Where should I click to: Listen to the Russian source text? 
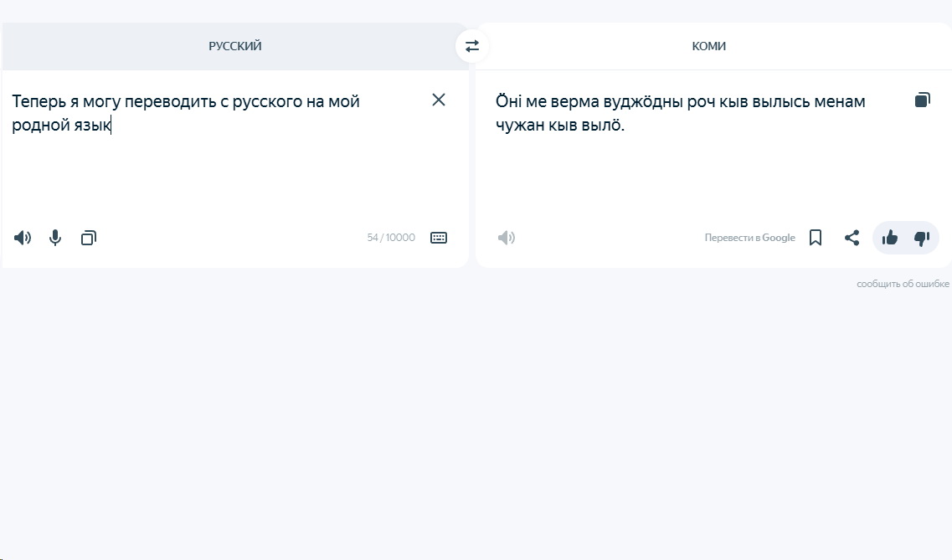tap(23, 238)
